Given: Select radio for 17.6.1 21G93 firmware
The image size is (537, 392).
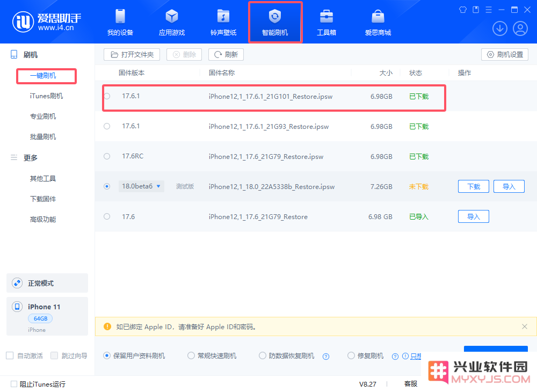Looking at the screenshot, I should click(107, 126).
